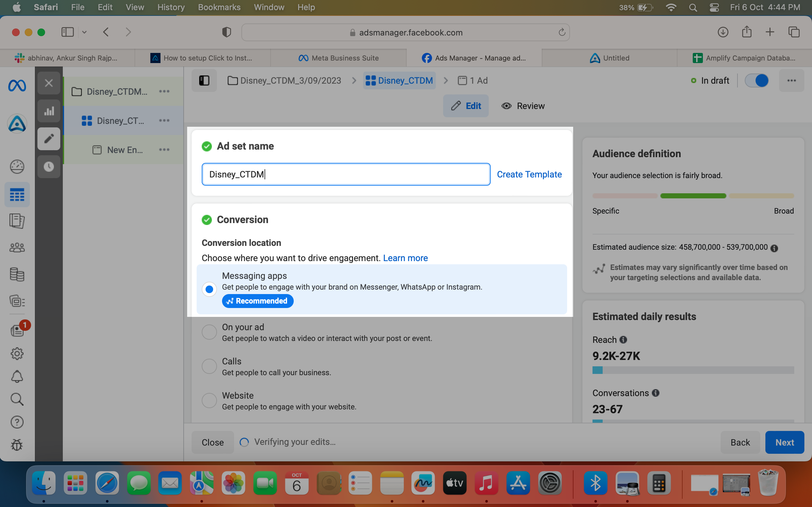Open the more options menu beside draft toggle
The height and width of the screenshot is (507, 812).
coord(791,80)
